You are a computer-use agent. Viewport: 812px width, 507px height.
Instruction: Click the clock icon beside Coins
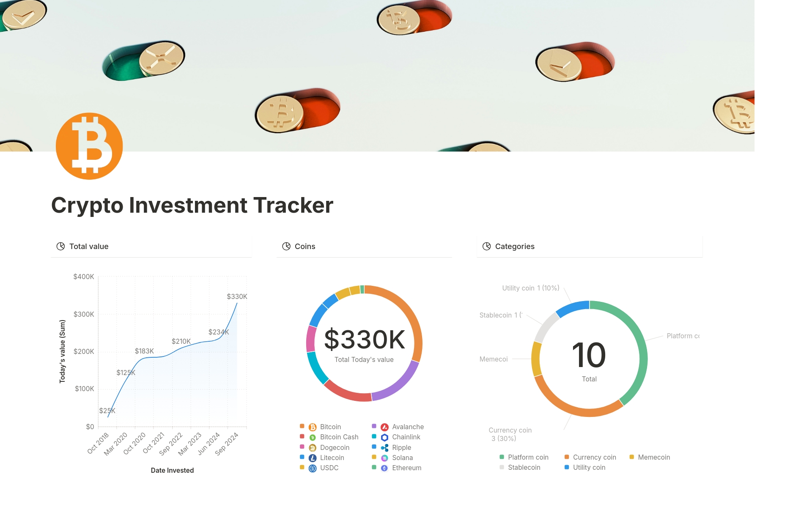click(x=285, y=246)
